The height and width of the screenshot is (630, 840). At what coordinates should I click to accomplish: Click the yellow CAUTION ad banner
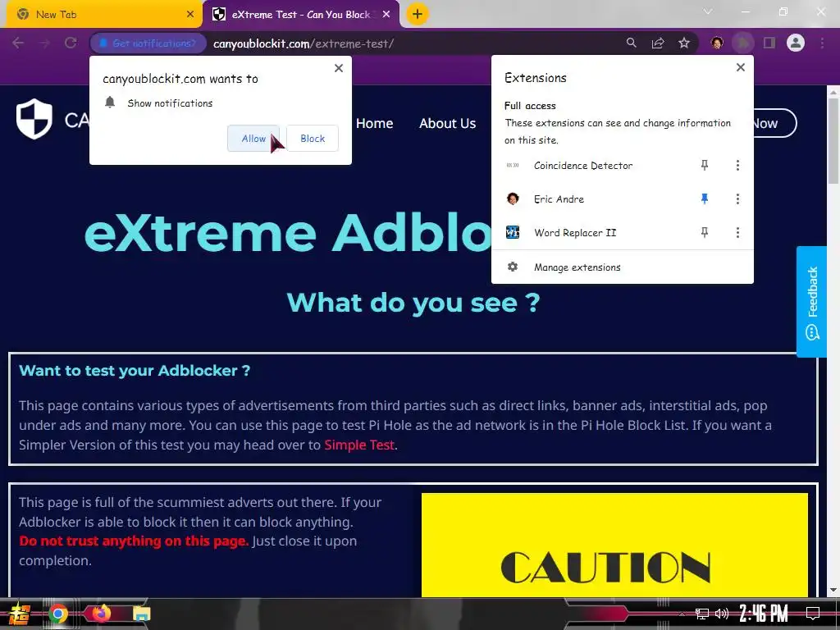[x=614, y=545]
